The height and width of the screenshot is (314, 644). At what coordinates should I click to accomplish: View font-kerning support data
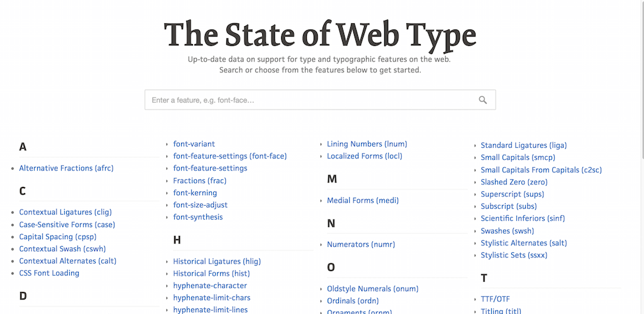(x=195, y=193)
